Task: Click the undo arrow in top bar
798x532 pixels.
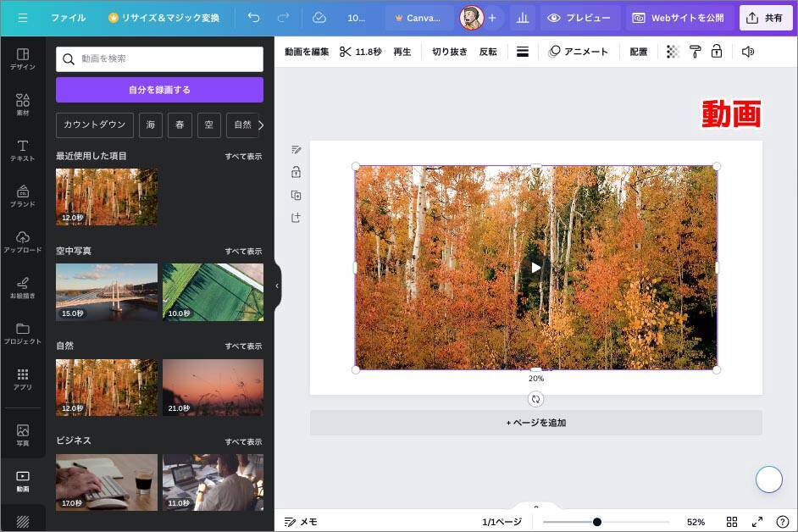Action: [x=254, y=18]
